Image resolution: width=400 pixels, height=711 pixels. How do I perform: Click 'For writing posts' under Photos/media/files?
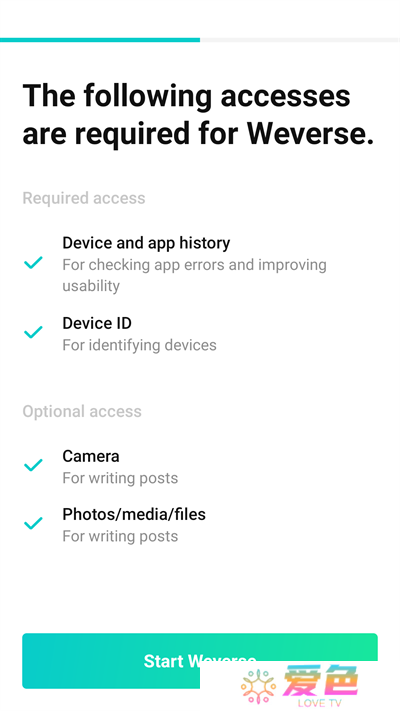[x=120, y=536]
